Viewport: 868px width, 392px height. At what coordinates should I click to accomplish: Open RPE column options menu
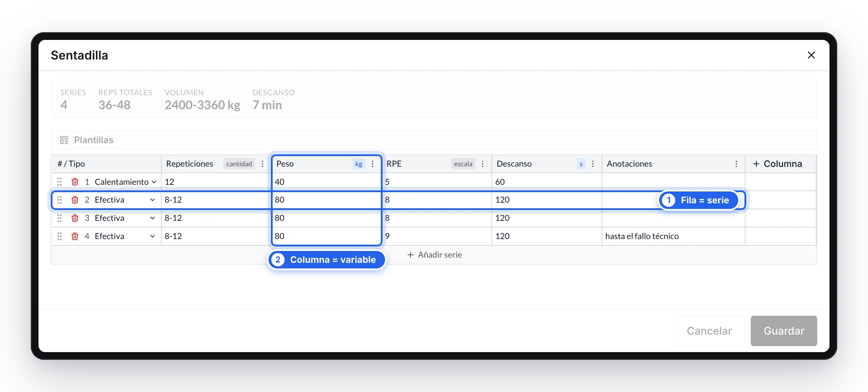coord(483,164)
